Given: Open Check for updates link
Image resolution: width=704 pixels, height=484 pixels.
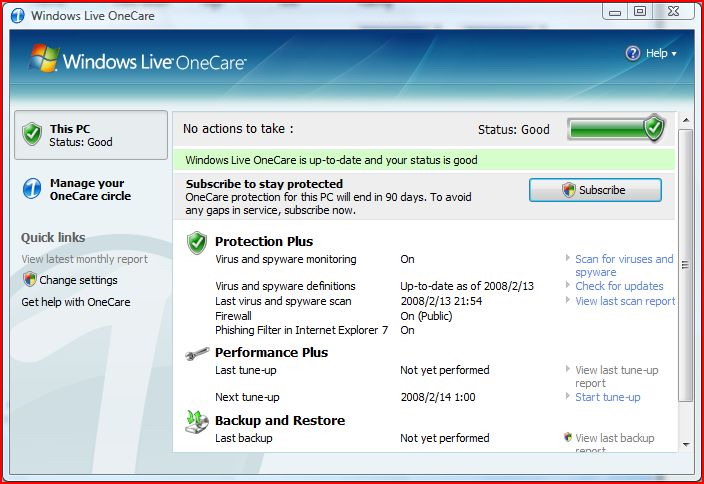Looking at the screenshot, I should tap(619, 286).
